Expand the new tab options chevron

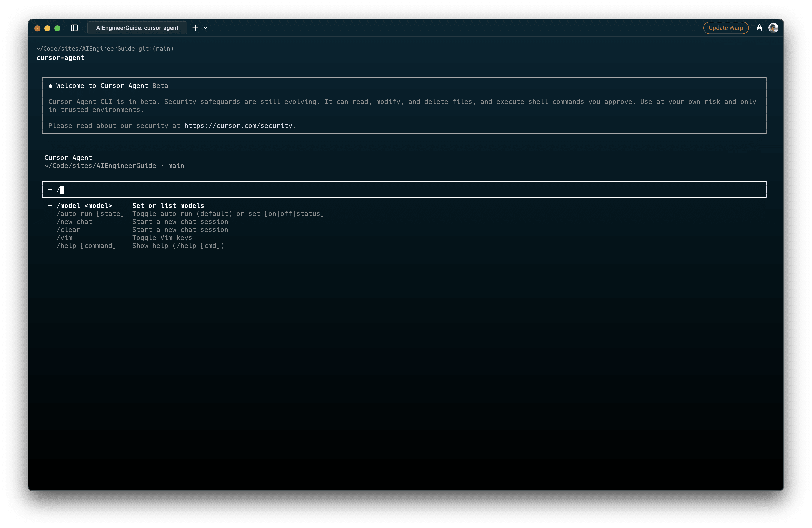[205, 28]
